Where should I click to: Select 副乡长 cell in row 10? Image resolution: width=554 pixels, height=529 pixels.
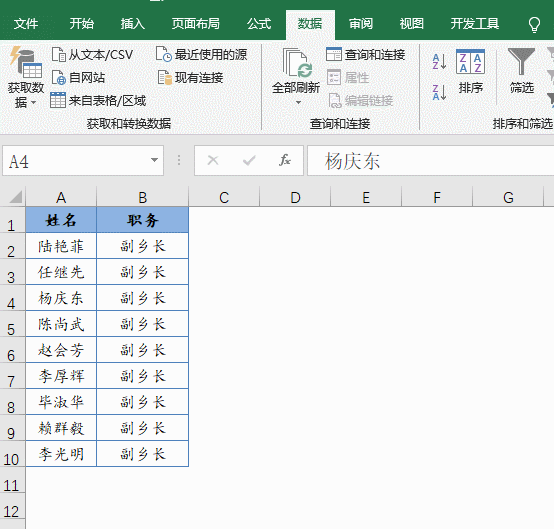pos(142,454)
